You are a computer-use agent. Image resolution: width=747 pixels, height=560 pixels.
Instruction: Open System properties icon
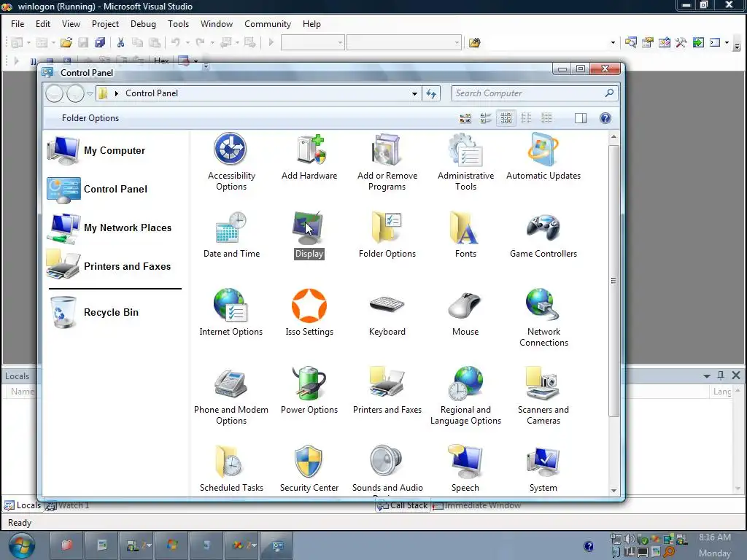point(543,469)
